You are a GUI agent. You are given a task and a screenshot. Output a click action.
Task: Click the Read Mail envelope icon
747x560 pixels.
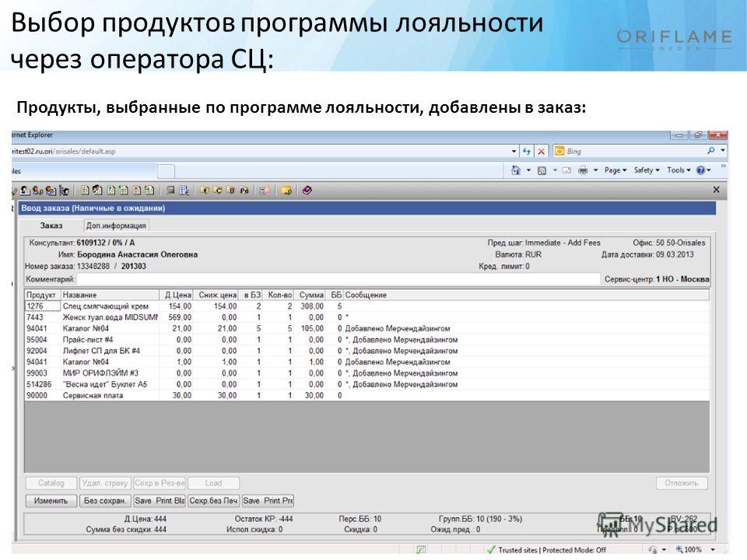click(566, 170)
